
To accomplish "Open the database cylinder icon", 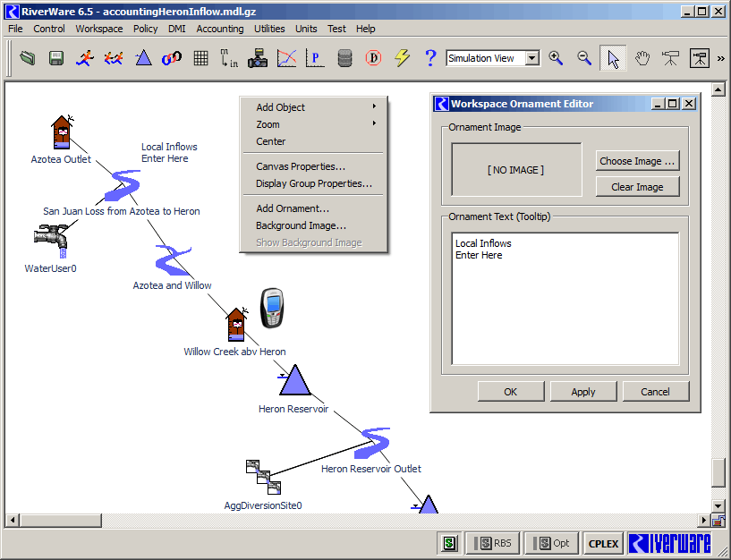I will tap(344, 58).
